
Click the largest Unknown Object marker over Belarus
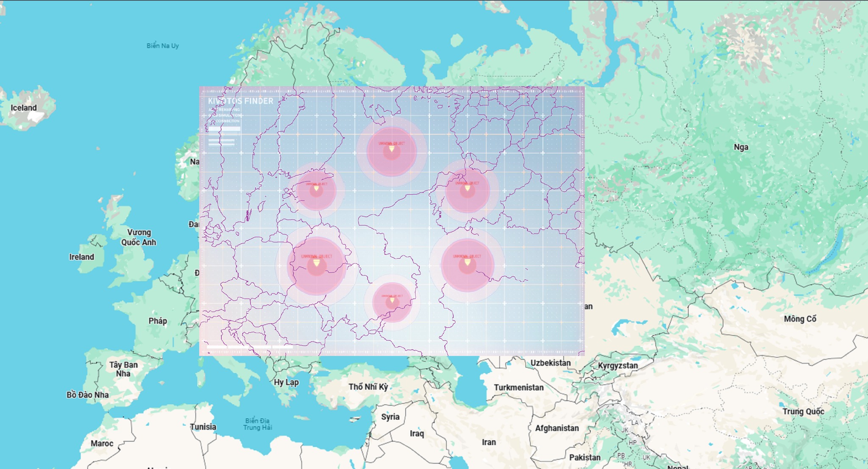[316, 264]
